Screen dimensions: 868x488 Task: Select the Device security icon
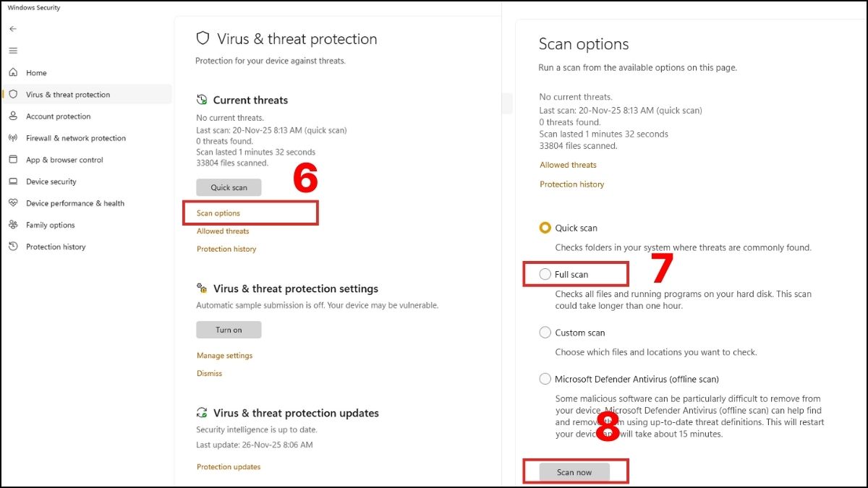[14, 181]
